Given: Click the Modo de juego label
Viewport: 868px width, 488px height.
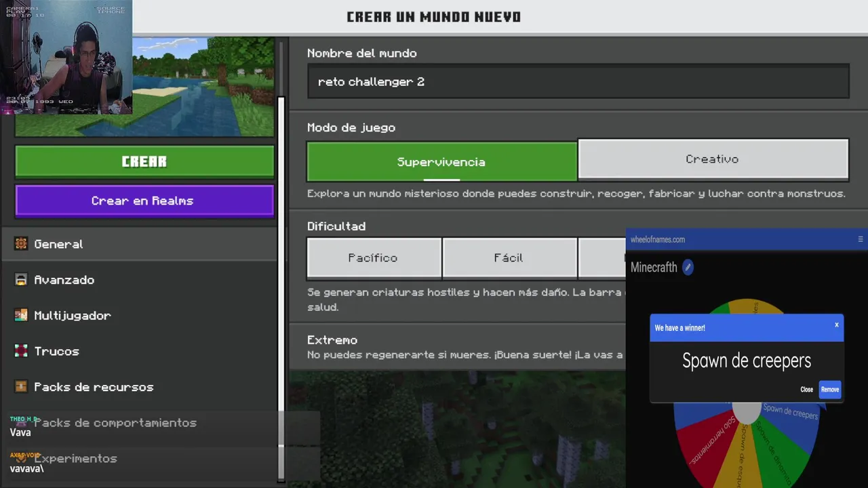Looking at the screenshot, I should 351,127.
